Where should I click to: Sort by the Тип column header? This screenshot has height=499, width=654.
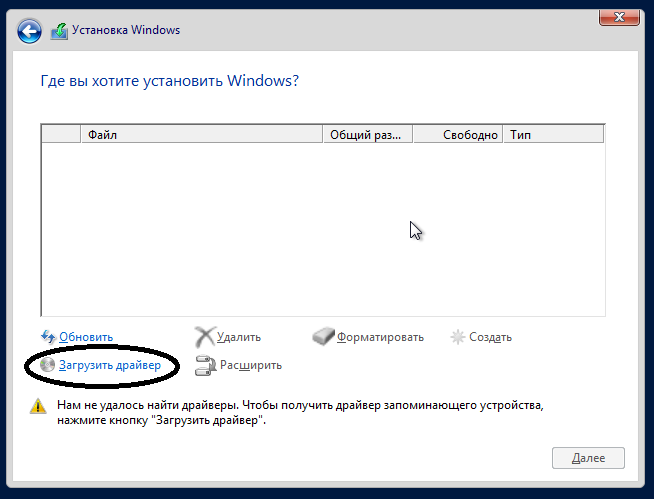[553, 135]
